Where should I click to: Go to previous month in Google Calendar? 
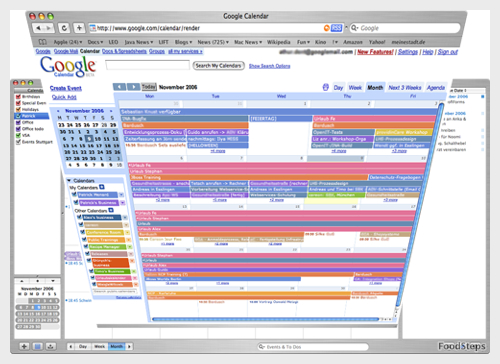click(x=119, y=87)
